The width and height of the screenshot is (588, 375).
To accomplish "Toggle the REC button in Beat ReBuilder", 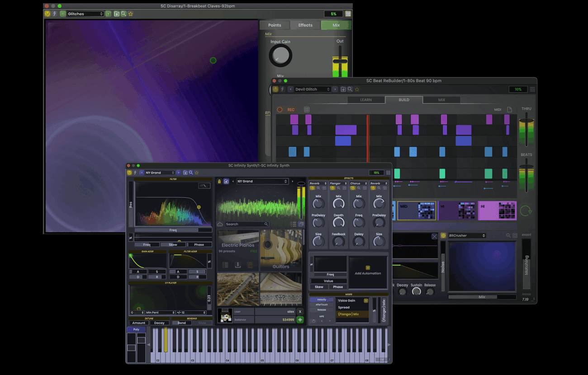I will point(287,110).
